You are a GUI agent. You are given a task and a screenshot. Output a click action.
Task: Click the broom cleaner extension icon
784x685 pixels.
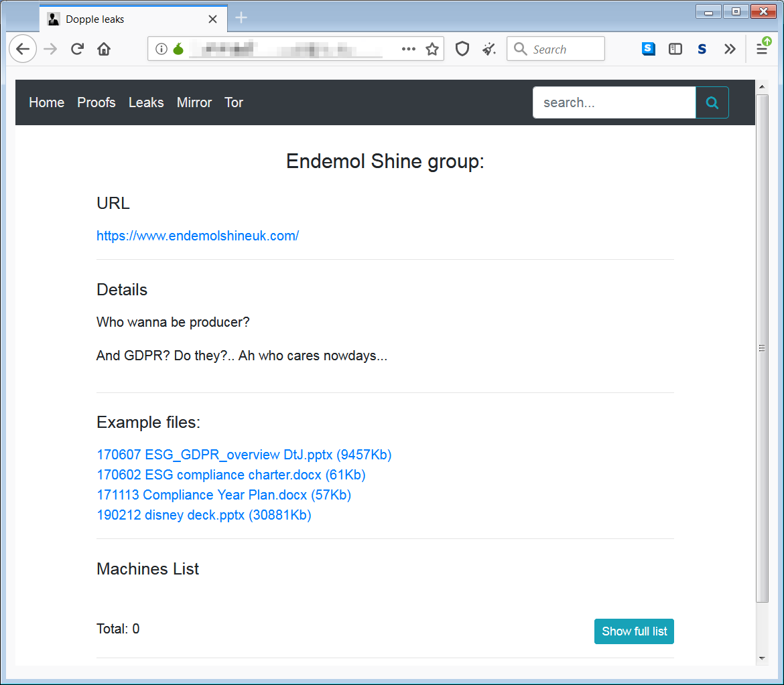[x=489, y=49]
